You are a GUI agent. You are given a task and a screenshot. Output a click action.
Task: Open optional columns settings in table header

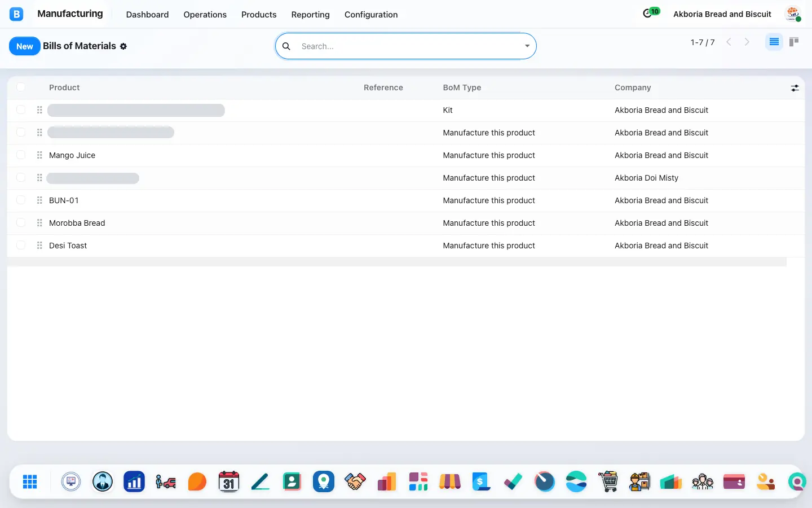[x=795, y=88]
